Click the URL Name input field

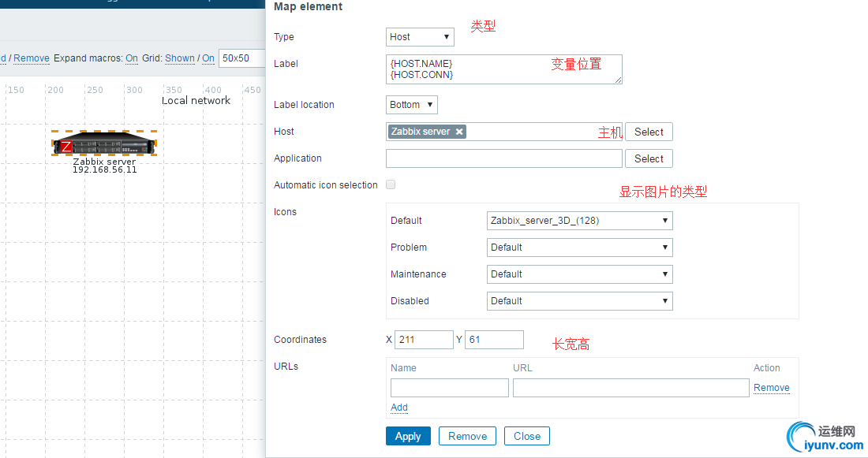(x=450, y=388)
